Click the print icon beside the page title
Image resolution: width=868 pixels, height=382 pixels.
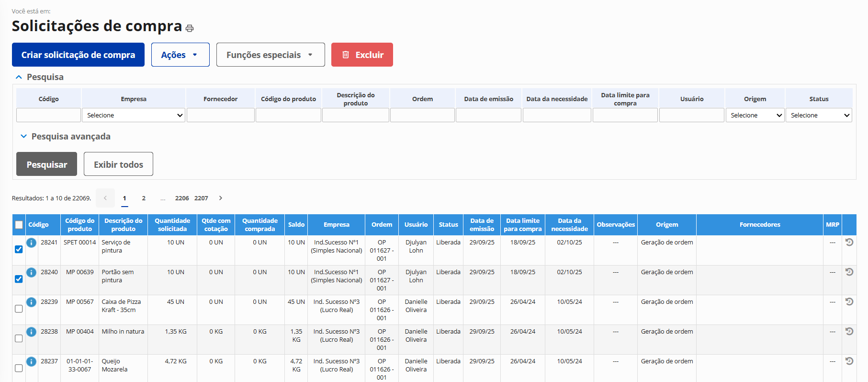[x=190, y=28]
